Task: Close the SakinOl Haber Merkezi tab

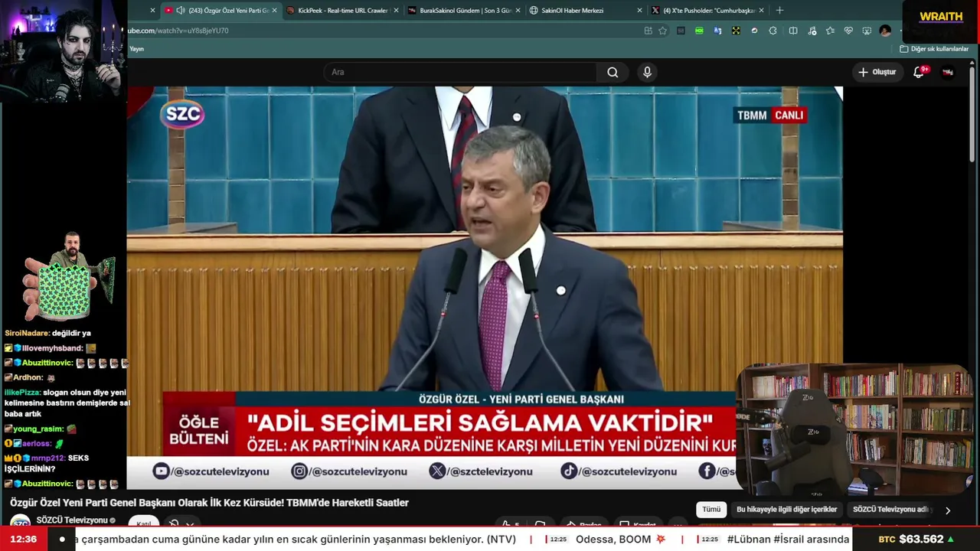Action: [639, 11]
